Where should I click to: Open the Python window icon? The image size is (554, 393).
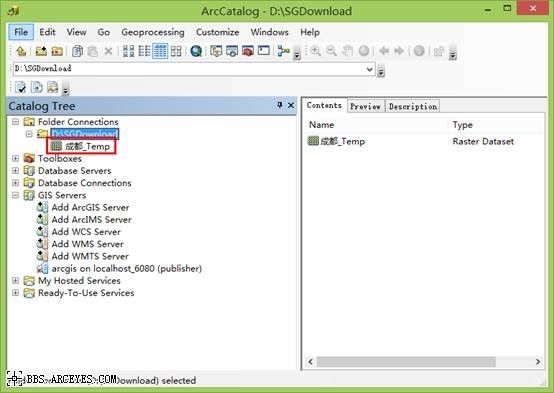(x=264, y=51)
